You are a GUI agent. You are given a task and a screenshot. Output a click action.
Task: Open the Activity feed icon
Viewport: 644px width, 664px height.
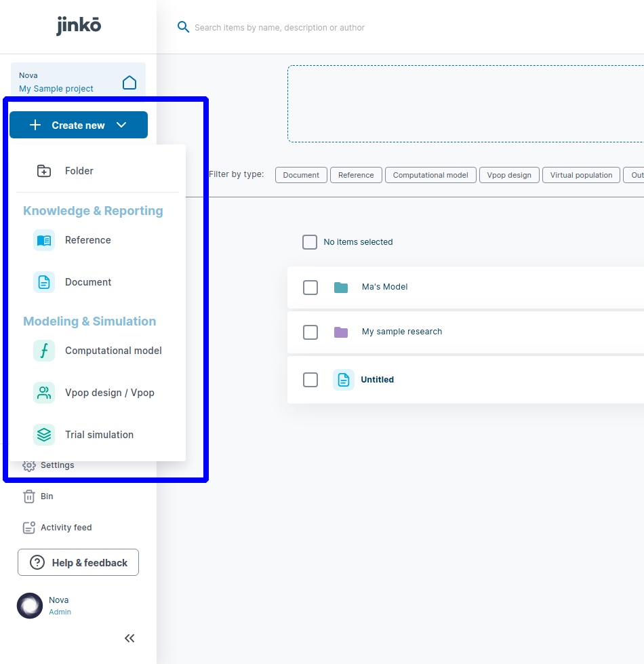(29, 528)
